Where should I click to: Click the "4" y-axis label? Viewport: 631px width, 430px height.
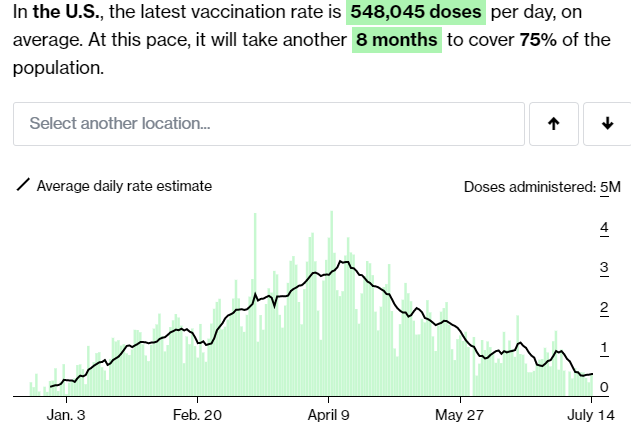point(604,228)
